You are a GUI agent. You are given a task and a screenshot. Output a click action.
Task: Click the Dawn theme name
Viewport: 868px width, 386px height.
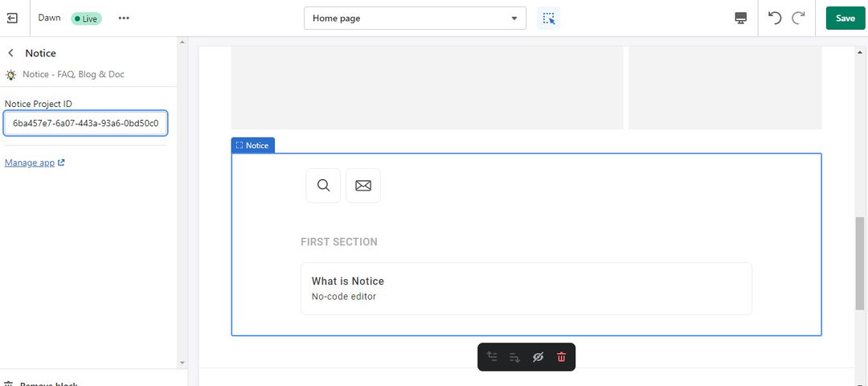49,18
